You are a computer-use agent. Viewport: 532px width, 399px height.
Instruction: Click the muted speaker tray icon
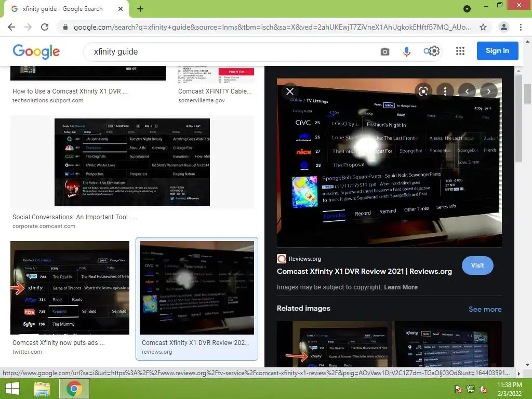[x=483, y=389]
